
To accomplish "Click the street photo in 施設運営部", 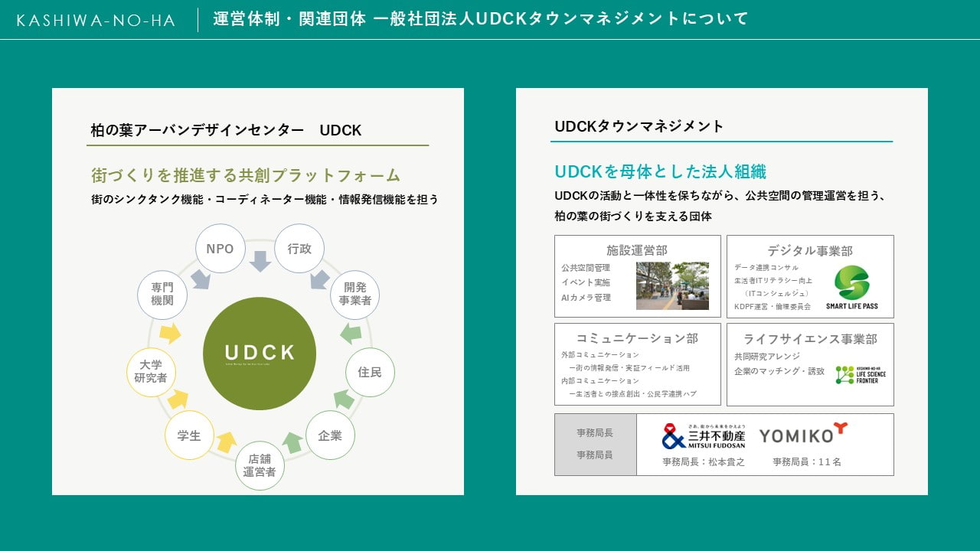I will tap(672, 285).
